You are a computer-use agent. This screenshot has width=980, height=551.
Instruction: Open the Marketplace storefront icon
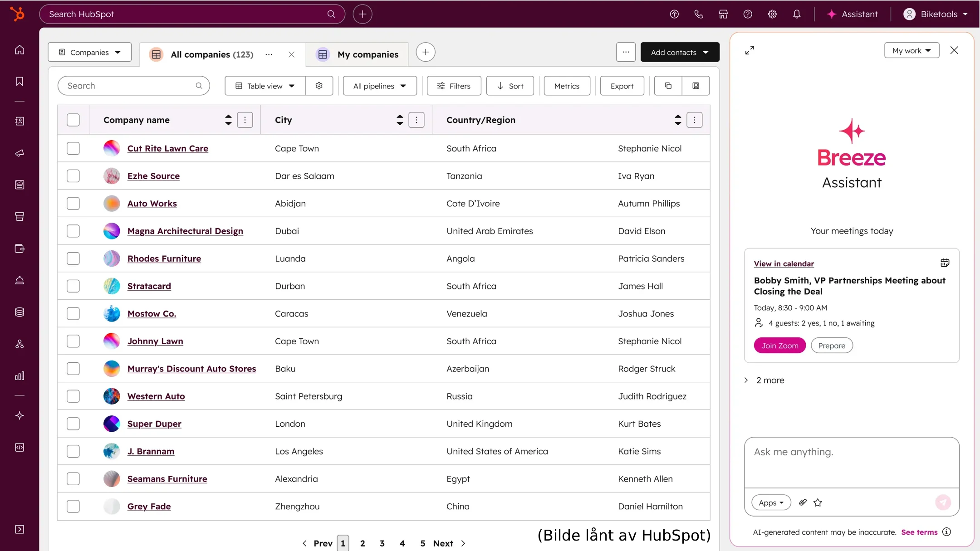(x=723, y=14)
